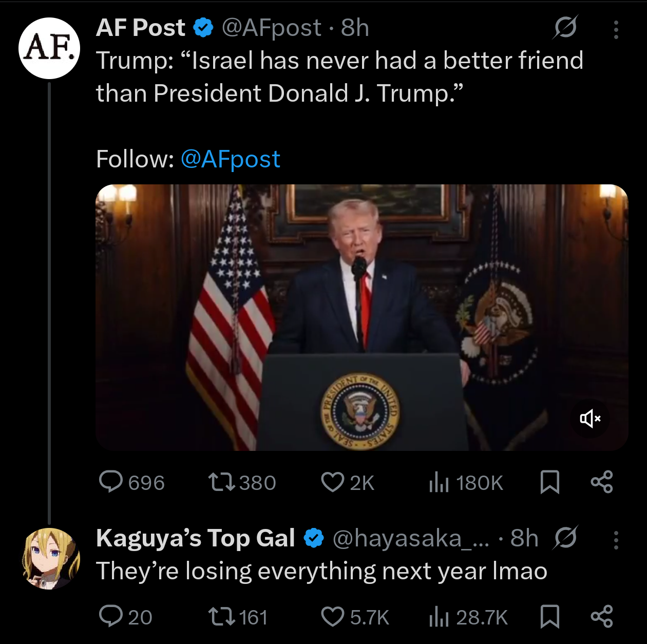647x644 pixels.
Task: Share the AF Post tweet
Action: pyautogui.click(x=602, y=482)
